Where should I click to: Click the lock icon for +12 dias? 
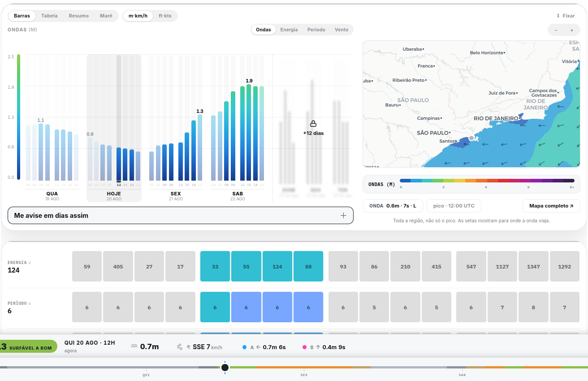coord(313,123)
